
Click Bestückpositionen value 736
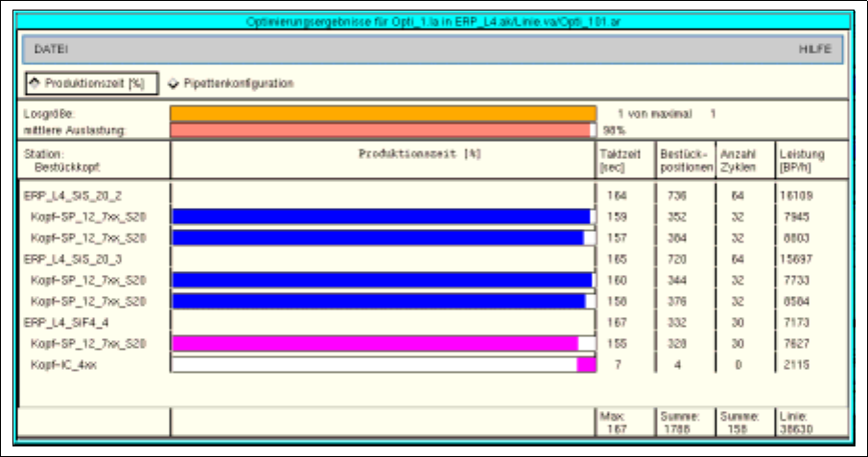tap(676, 195)
